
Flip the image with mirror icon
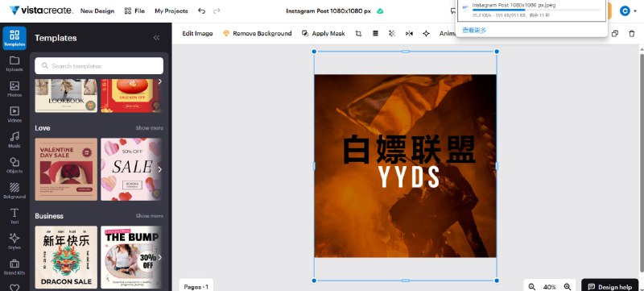tap(409, 34)
